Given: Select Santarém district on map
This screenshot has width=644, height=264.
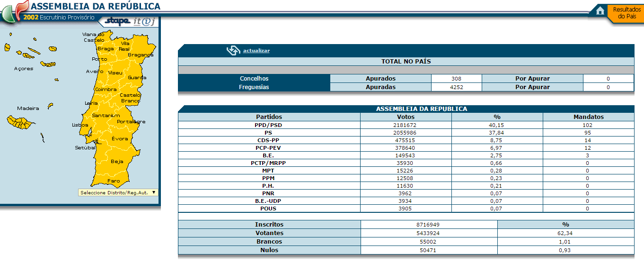Looking at the screenshot, I should 106,116.
